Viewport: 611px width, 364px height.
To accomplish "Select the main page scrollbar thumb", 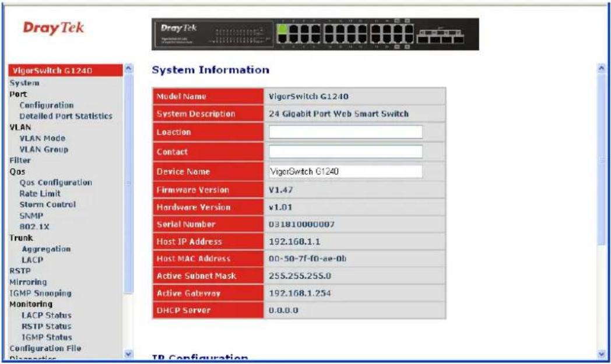I will pyautogui.click(x=602, y=159).
